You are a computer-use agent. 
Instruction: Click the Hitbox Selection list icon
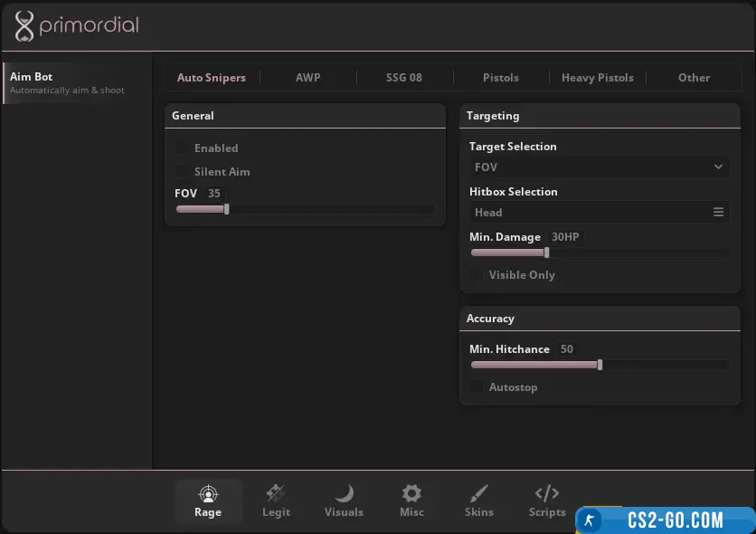pos(718,213)
